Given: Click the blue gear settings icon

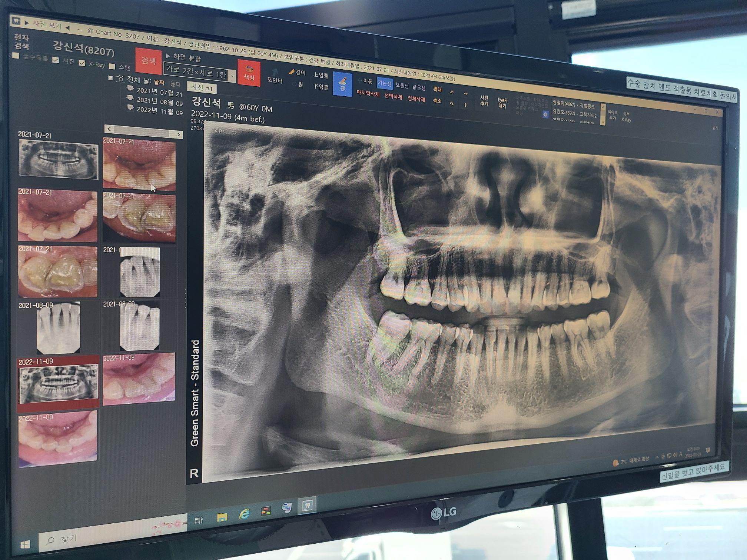Looking at the screenshot, I should coord(545,115).
